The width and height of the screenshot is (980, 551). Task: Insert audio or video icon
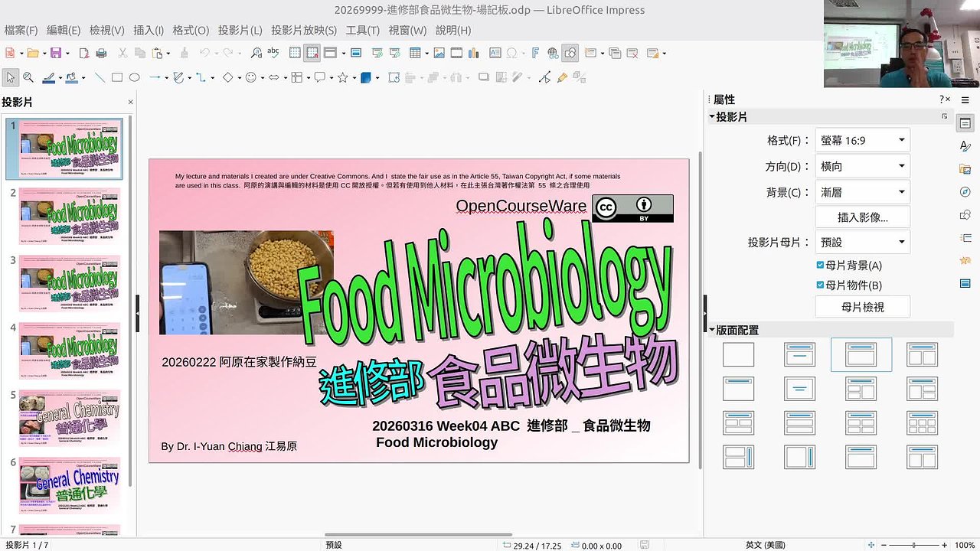456,54
